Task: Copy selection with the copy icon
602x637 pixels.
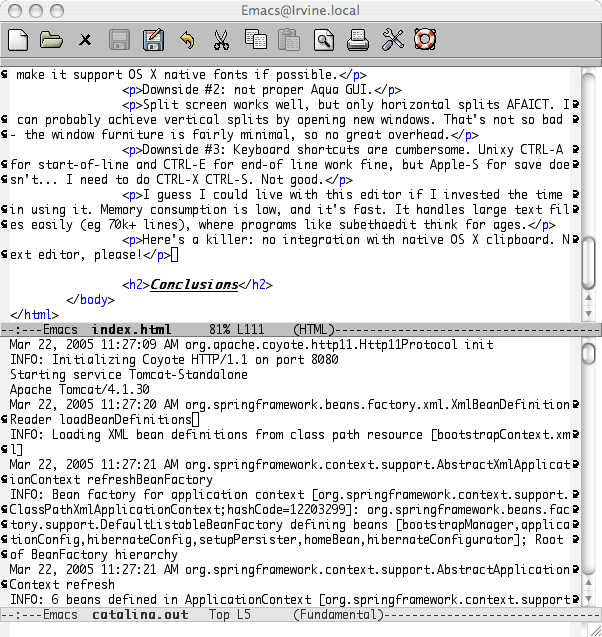Action: coord(256,39)
